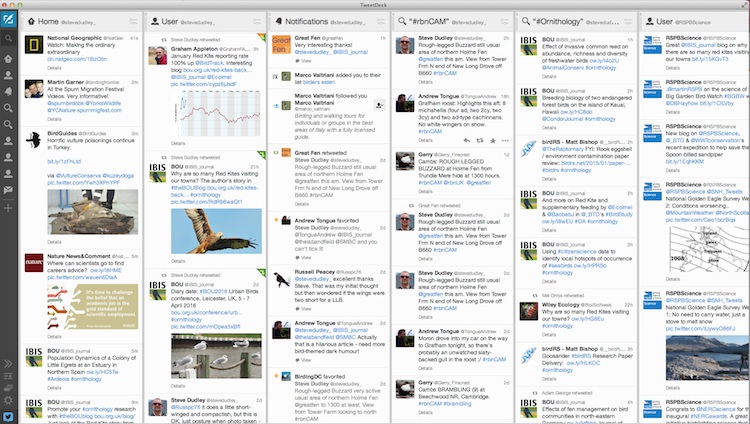Open stevedudley_ User column options icon

click(x=257, y=22)
